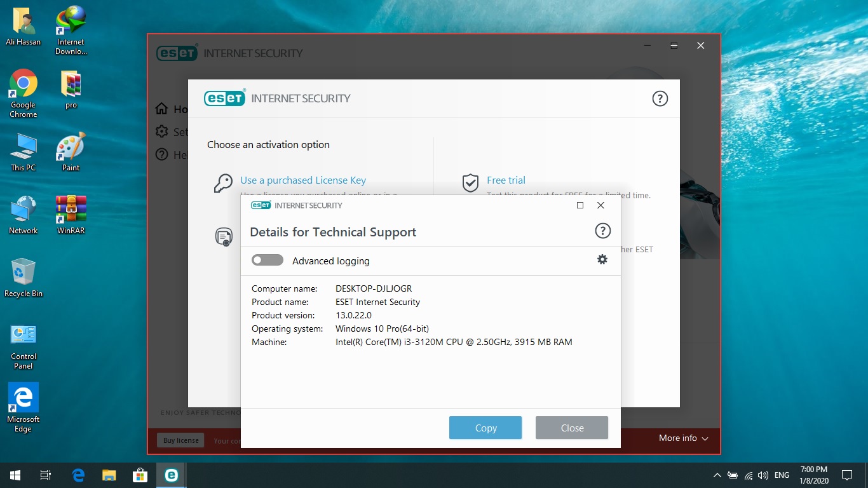Select the Network desktop icon
This screenshot has height=488, width=868.
(24, 215)
